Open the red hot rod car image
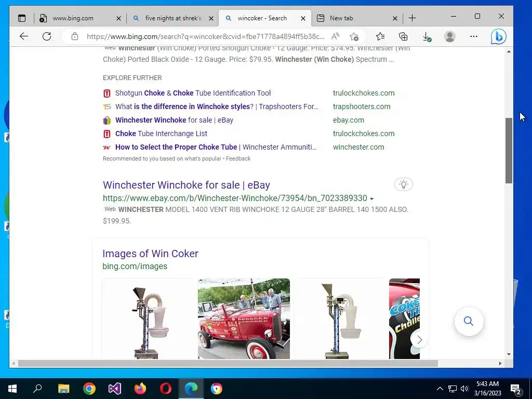Screen dimensions: 532x399 tap(244, 318)
